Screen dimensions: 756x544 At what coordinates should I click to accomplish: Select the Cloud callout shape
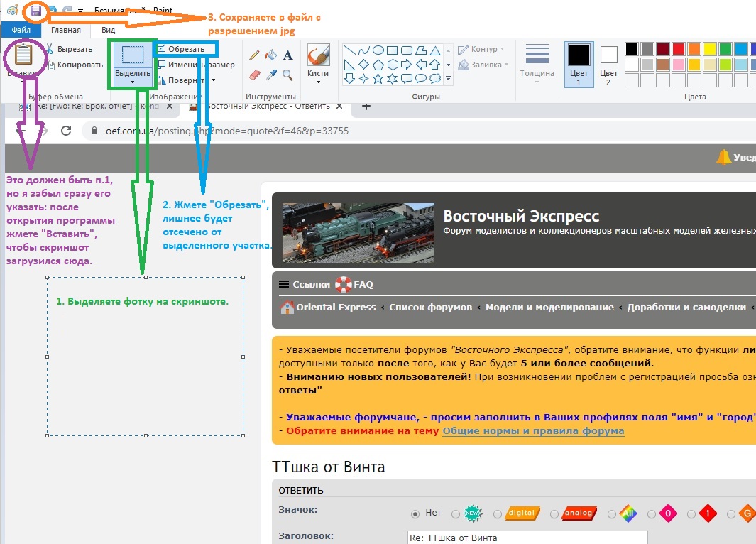pos(435,78)
